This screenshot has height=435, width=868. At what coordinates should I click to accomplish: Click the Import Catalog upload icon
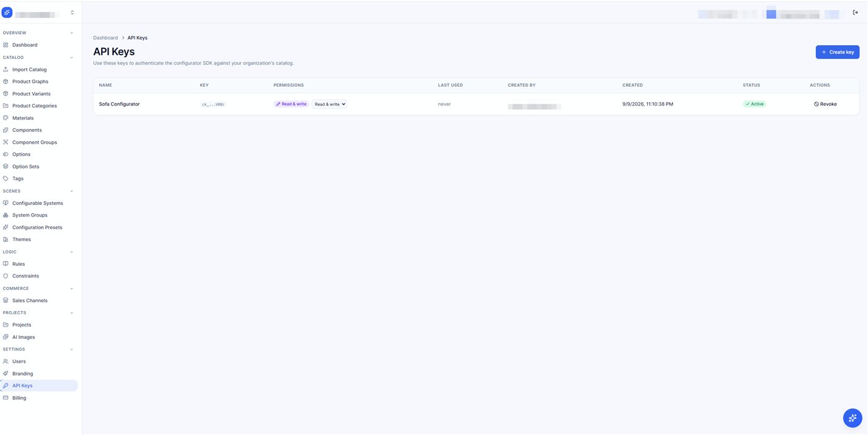tap(6, 69)
